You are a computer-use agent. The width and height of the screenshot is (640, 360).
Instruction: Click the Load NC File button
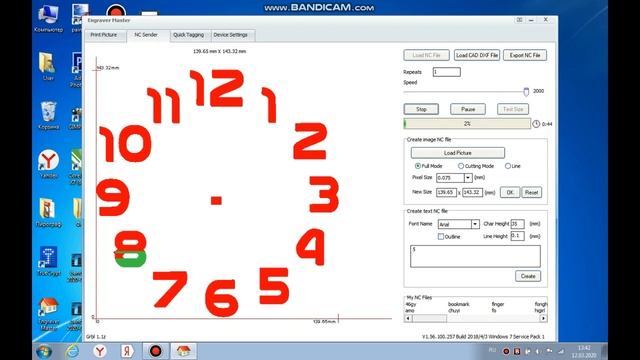click(426, 55)
